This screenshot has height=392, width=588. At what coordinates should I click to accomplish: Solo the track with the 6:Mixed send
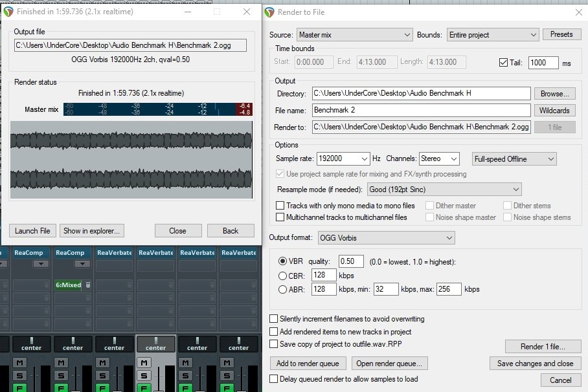click(60, 375)
